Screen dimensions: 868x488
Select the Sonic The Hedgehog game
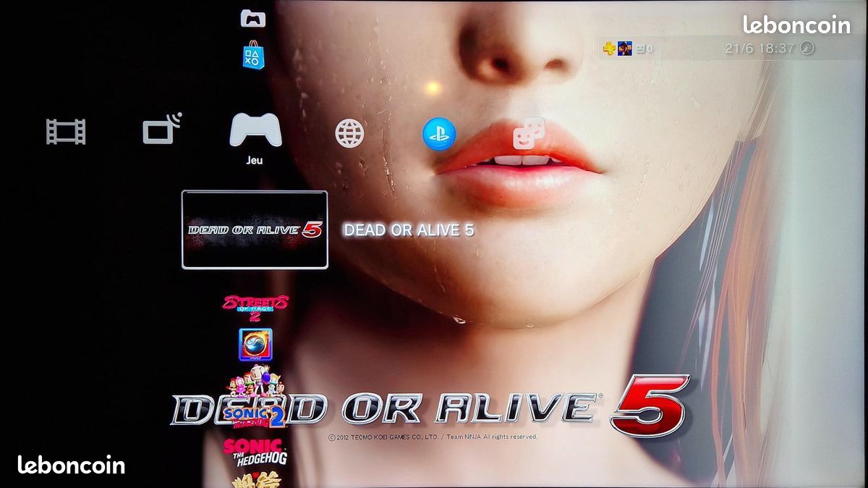pos(255,451)
